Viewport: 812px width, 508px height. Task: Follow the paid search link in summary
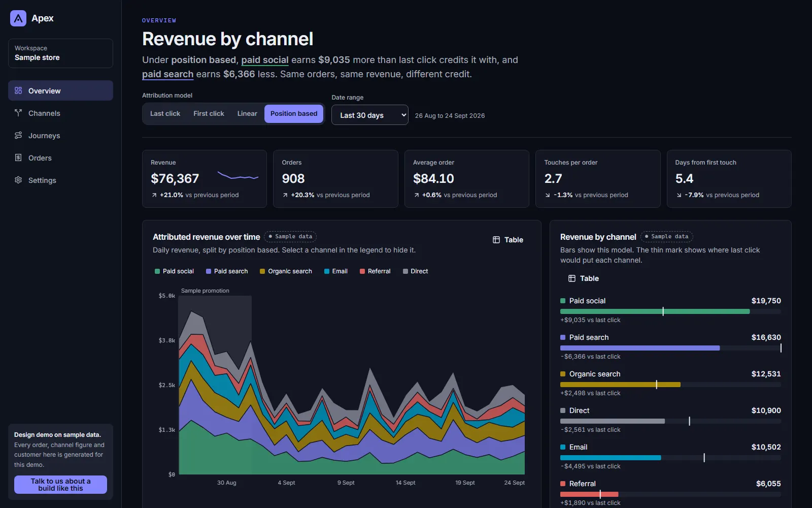coord(167,74)
